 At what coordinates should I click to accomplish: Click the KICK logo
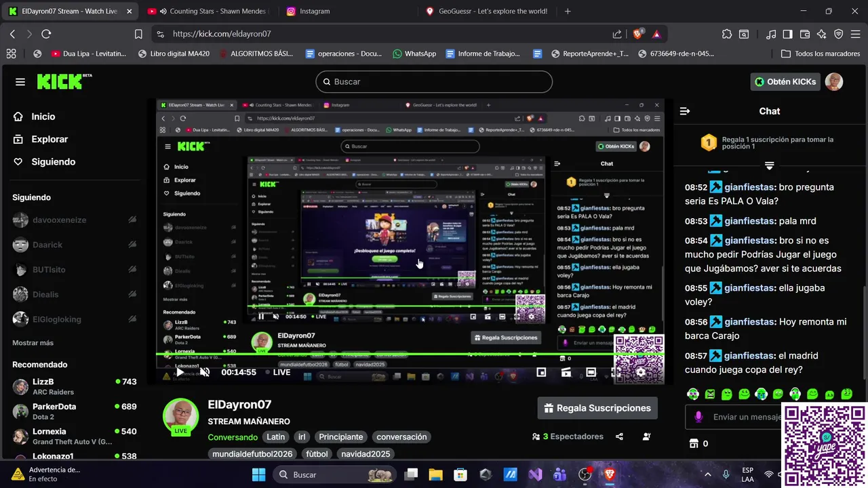(x=64, y=81)
